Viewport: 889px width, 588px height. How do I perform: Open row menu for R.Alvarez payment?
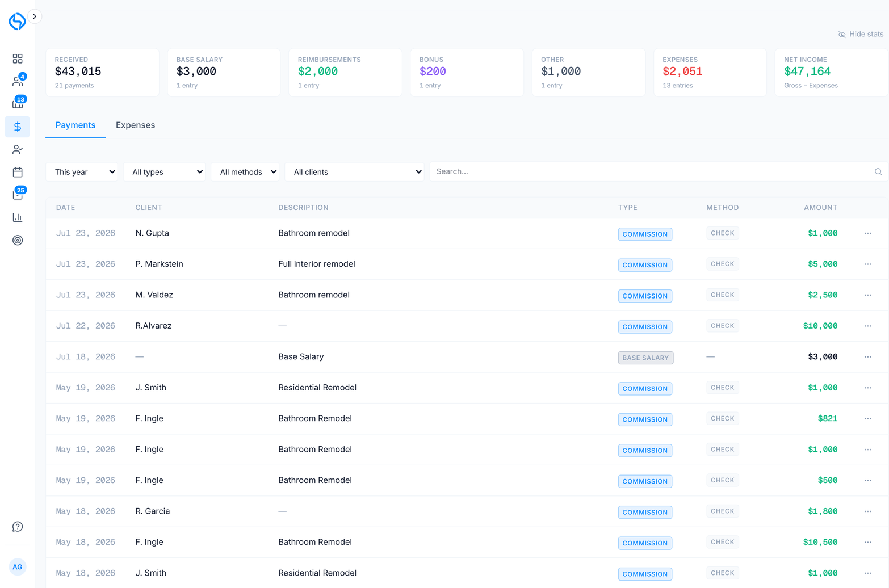coord(868,326)
